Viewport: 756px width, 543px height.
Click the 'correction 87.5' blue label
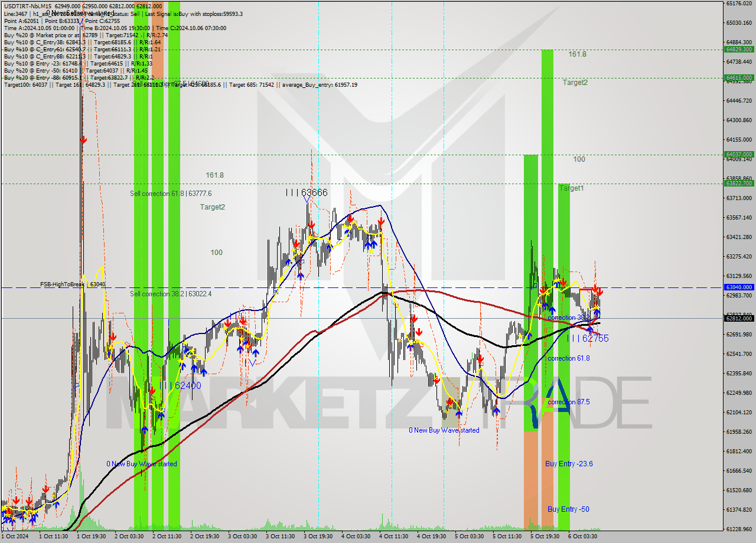click(568, 402)
